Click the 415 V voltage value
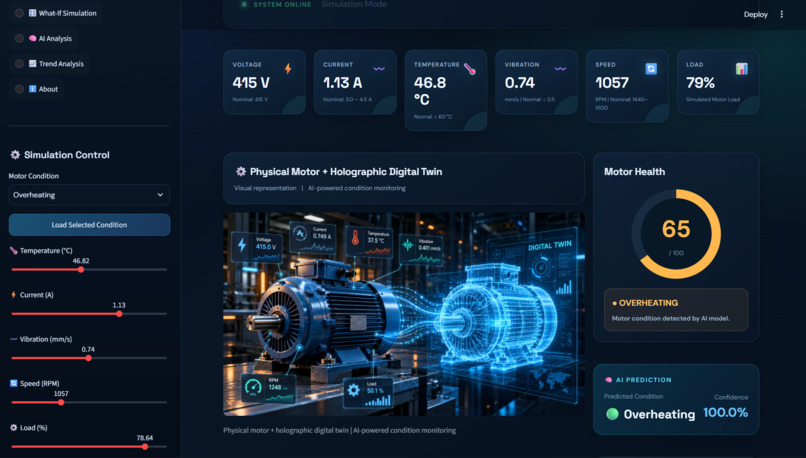806x458 pixels. click(251, 83)
